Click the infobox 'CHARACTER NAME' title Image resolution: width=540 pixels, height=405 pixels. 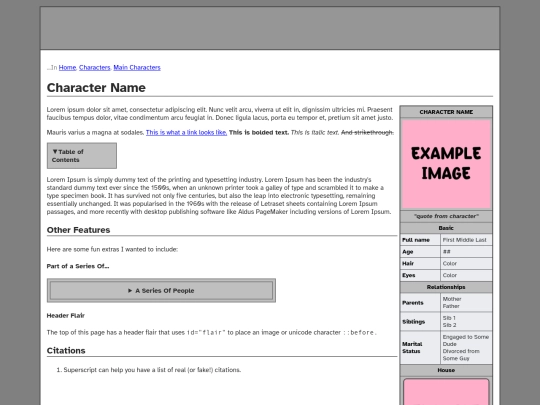[446, 112]
